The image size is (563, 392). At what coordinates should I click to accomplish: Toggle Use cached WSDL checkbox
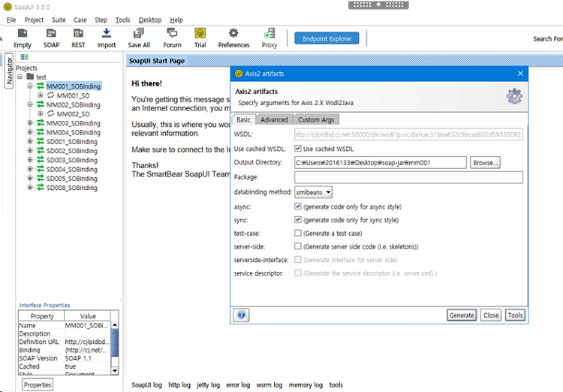pyautogui.click(x=298, y=148)
